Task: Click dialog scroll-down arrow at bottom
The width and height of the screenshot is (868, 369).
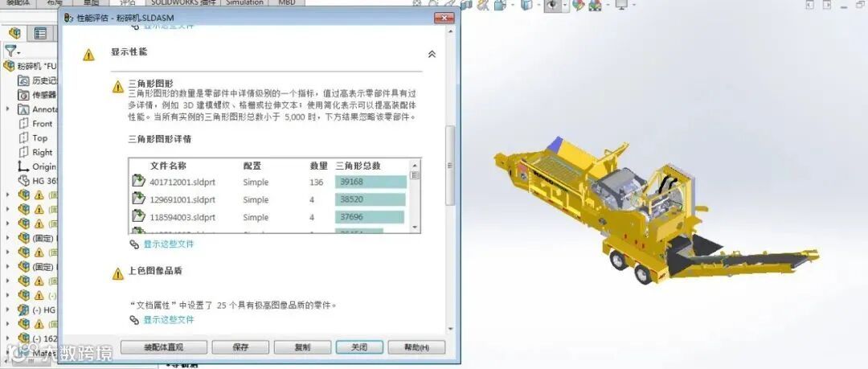Action: click(x=449, y=329)
